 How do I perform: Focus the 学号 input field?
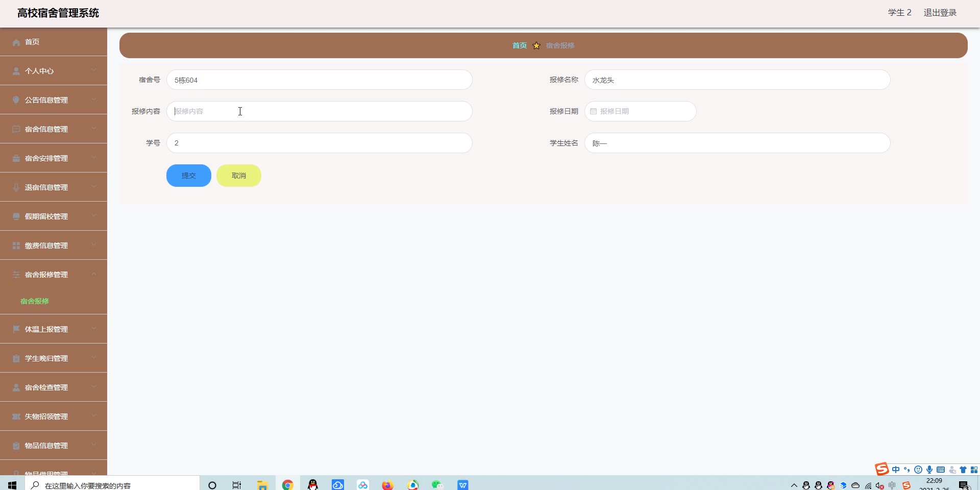pyautogui.click(x=320, y=143)
